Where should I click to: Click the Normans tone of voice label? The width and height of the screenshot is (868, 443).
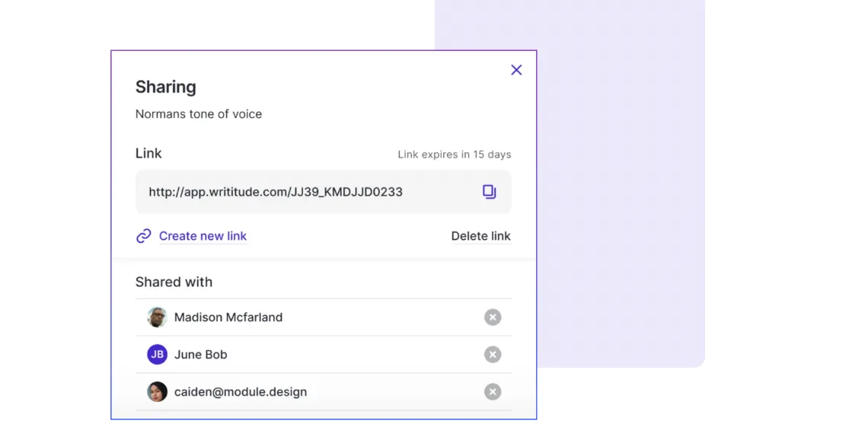(199, 113)
